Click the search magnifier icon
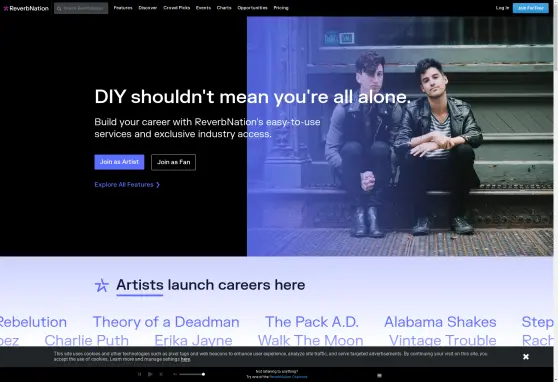 click(x=59, y=8)
